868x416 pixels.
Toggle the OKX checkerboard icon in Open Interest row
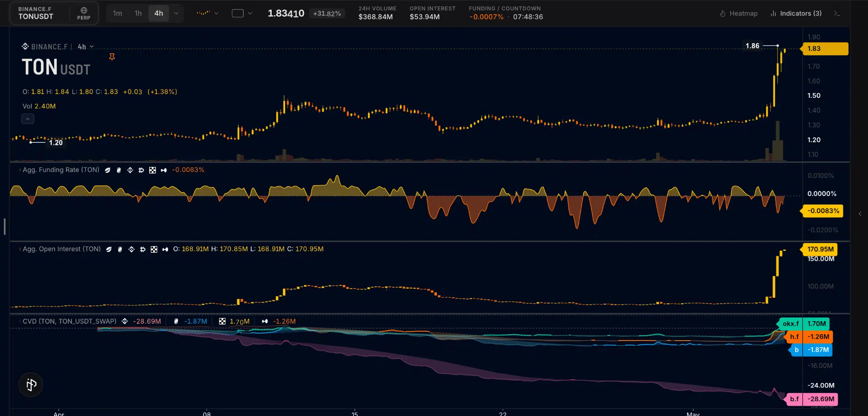click(x=154, y=250)
